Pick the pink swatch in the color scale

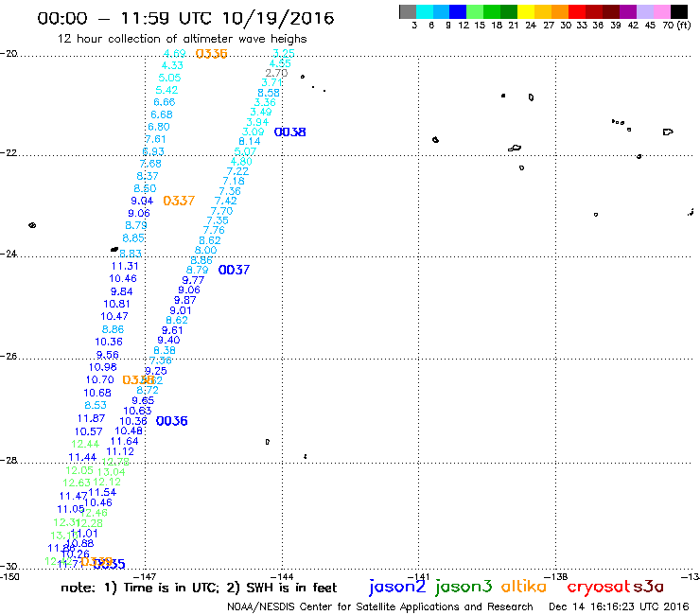pyautogui.click(x=662, y=11)
